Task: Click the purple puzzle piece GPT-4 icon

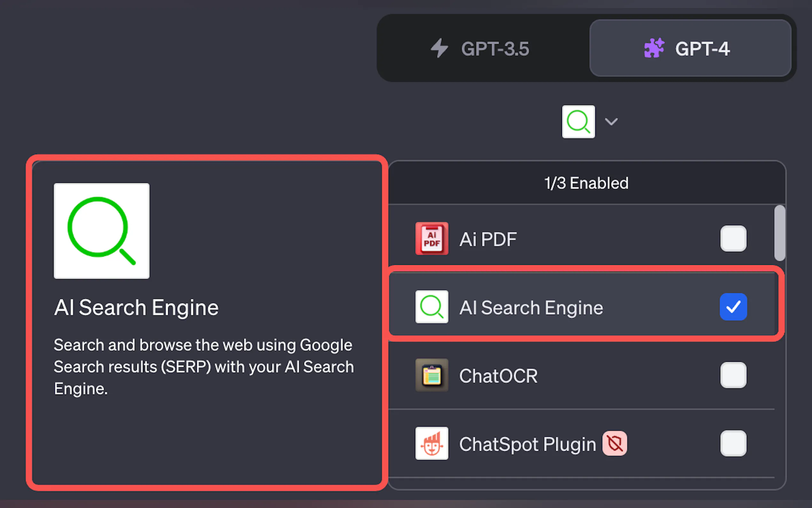Action: click(x=653, y=48)
